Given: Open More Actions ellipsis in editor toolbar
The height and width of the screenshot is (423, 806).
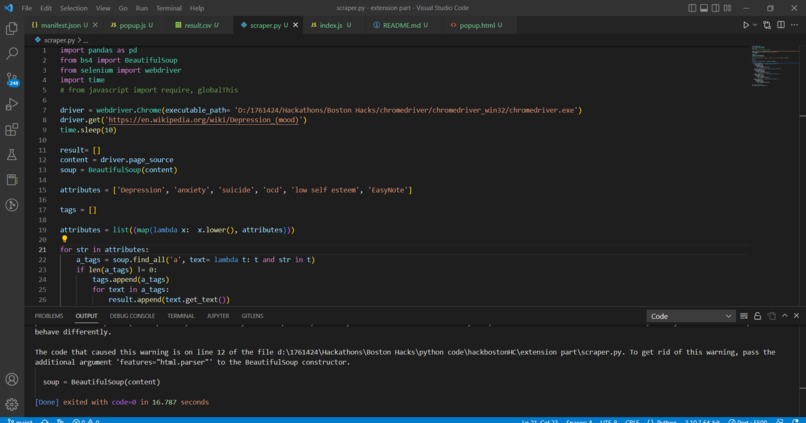Looking at the screenshot, I should tap(794, 25).
